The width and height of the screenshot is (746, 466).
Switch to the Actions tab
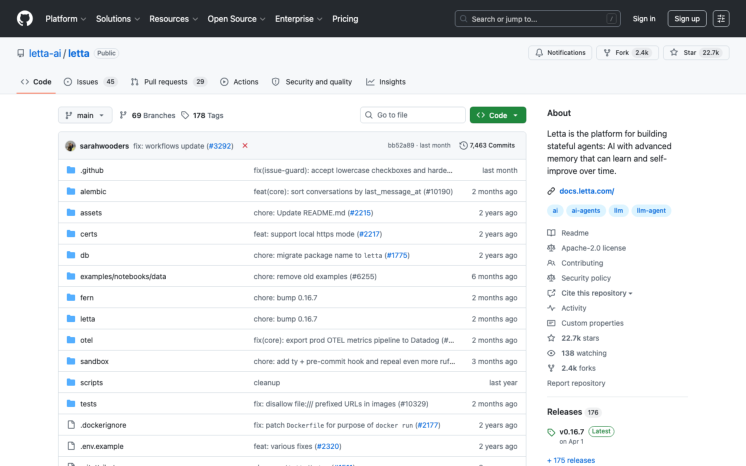pos(239,82)
